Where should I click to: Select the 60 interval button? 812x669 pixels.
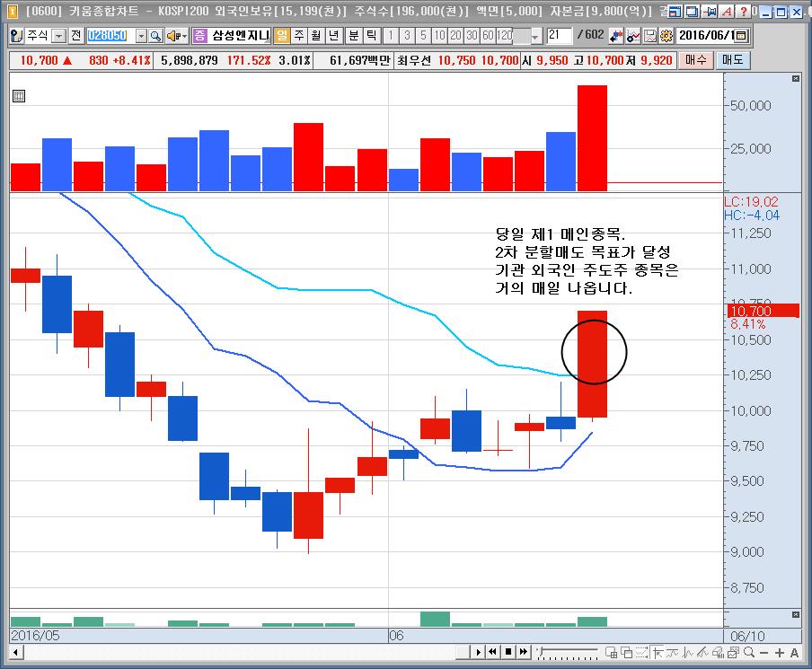coord(488,36)
